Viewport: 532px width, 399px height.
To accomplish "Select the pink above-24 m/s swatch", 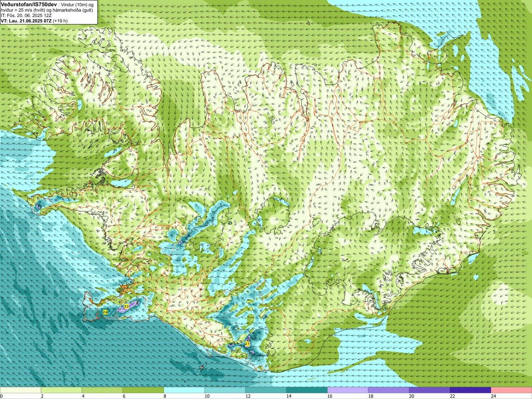I will coord(512,390).
